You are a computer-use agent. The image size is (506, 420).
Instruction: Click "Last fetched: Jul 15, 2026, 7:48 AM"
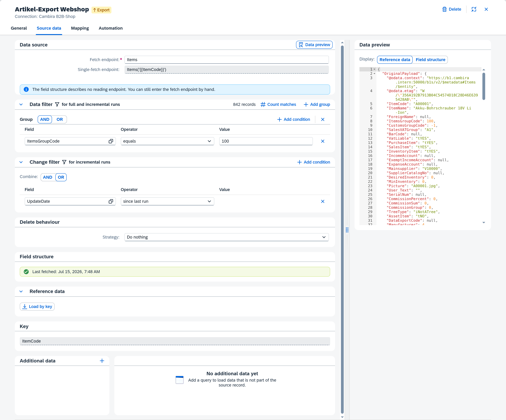pos(66,272)
